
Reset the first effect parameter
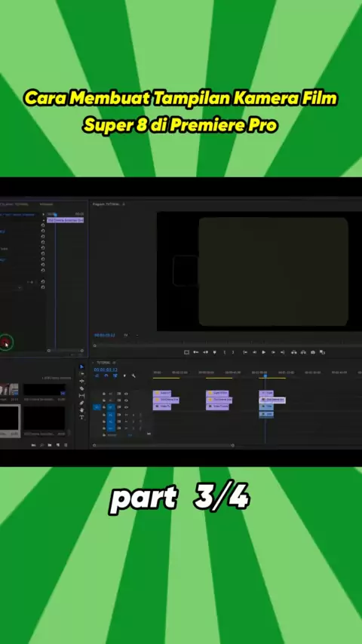[x=43, y=225]
